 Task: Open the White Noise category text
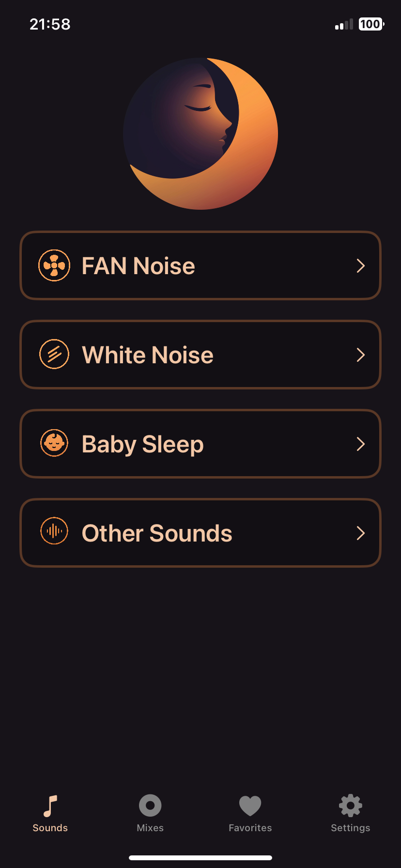148,355
